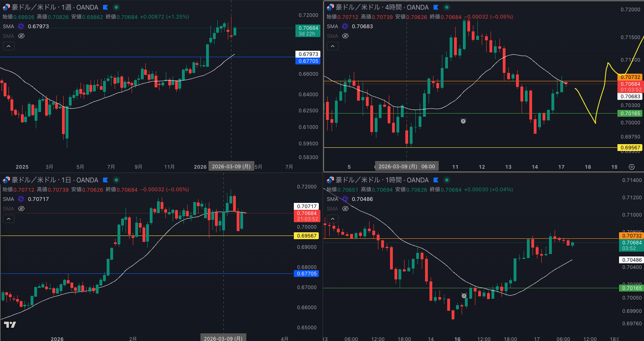Click the blue flag icon on the weekly chart
Viewport: 644px width, 341px height.
pyautogui.click(x=105, y=7)
